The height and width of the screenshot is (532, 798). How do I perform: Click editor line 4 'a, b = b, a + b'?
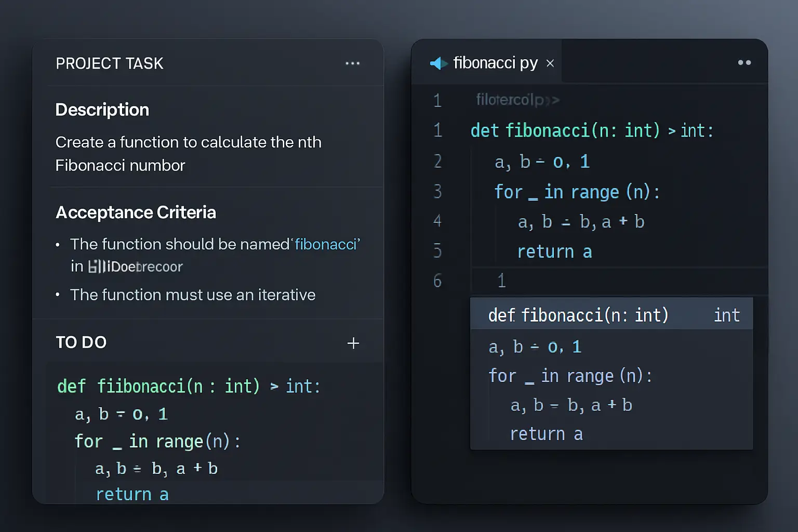coord(581,222)
